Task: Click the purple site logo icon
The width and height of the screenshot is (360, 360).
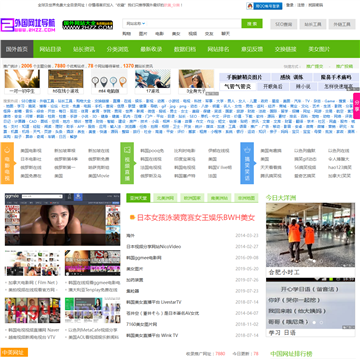Action: [7, 25]
